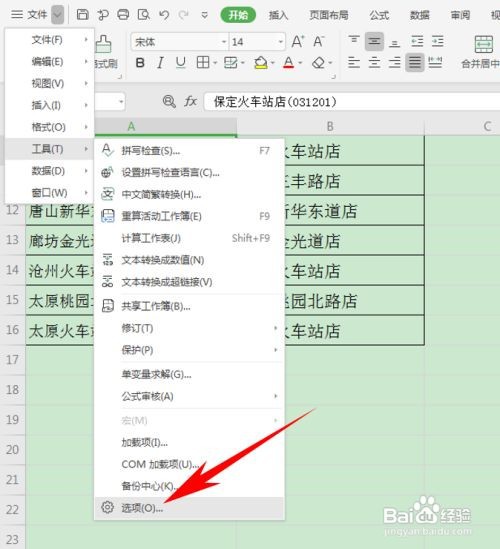Switch to 页面布局 ribbon tab

click(x=329, y=15)
